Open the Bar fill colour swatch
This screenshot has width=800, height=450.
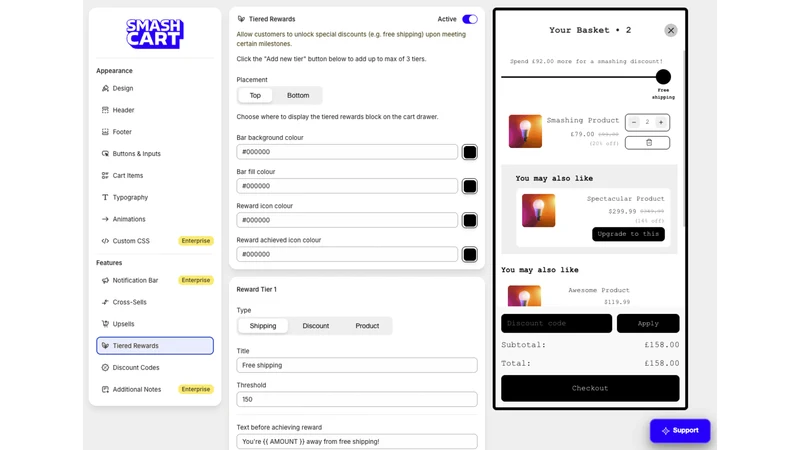pos(469,186)
